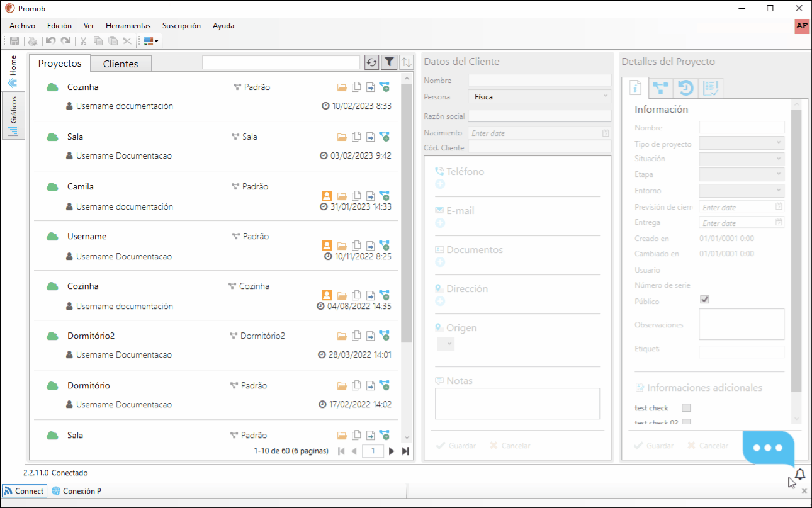
Task: Open the Information tab icon in Detalles del Proyecto
Action: 635,88
